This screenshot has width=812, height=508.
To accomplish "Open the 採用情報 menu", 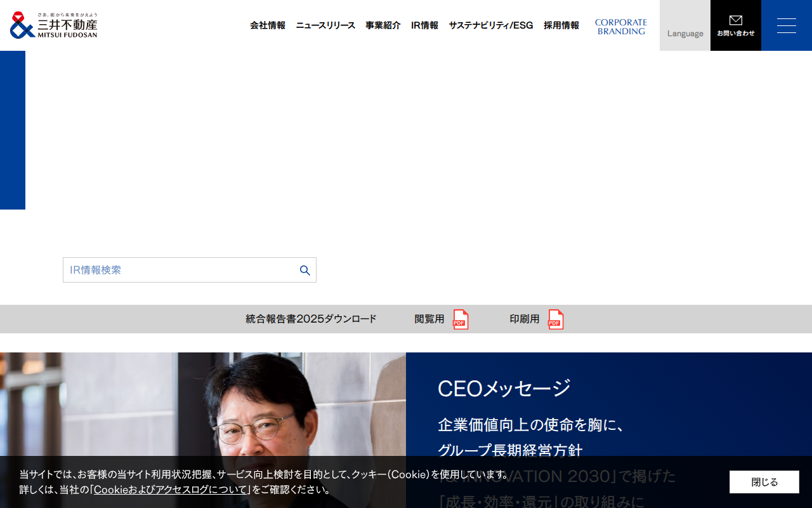I will click(x=561, y=25).
